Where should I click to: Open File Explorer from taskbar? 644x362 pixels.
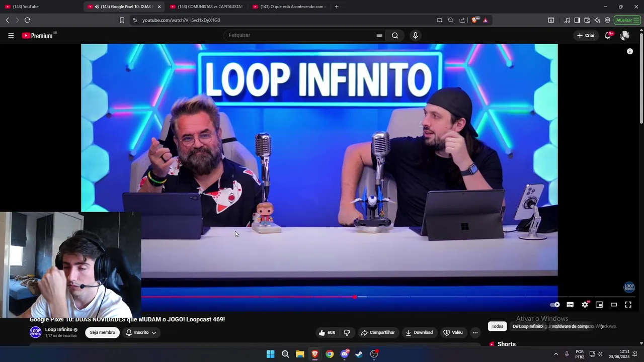point(300,354)
